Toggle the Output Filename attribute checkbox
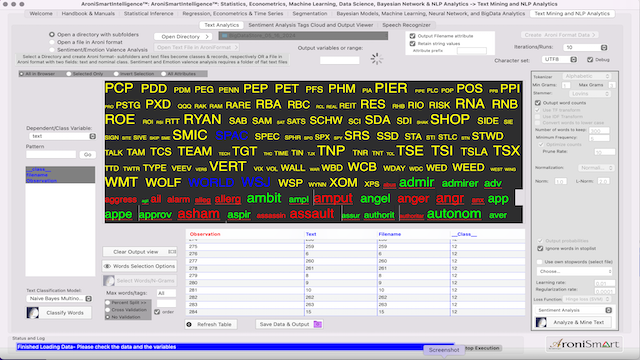640x360 pixels. 412,36
